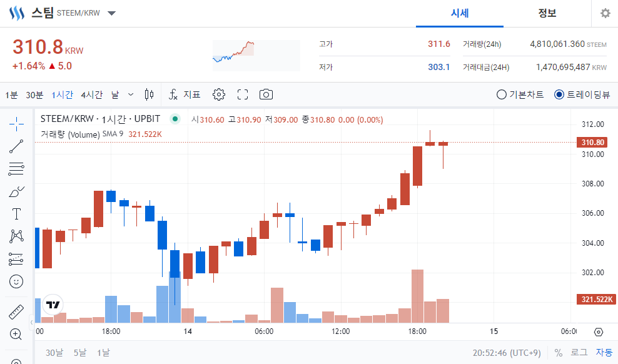Viewport: 618px width, 364px height.
Task: Select the text annotation tool
Action: (16, 214)
